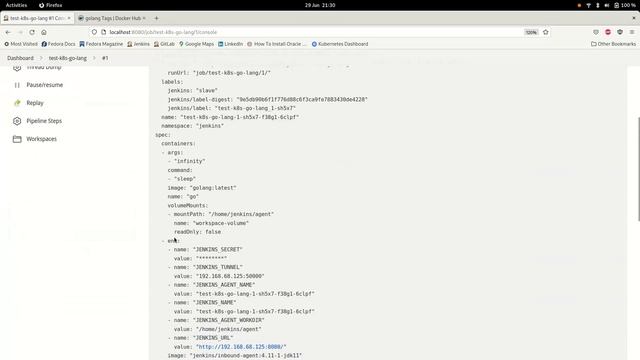Open the Jenkins bookmark
This screenshot has width=640, height=360.
click(x=138, y=44)
